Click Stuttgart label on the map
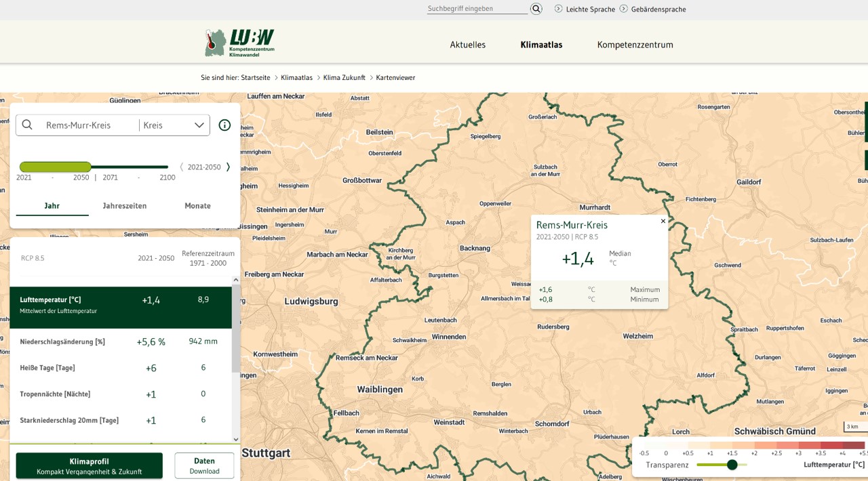Image resolution: width=868 pixels, height=481 pixels. (x=266, y=453)
